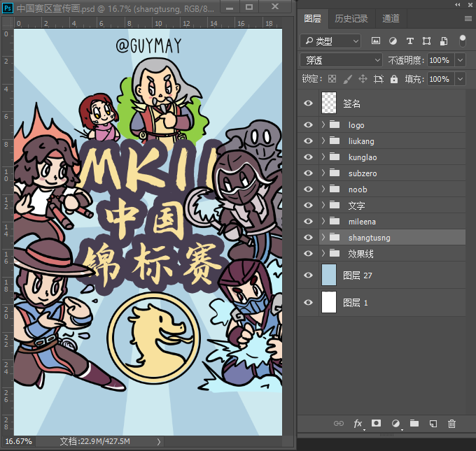Delete layer trash icon

pyautogui.click(x=451, y=424)
